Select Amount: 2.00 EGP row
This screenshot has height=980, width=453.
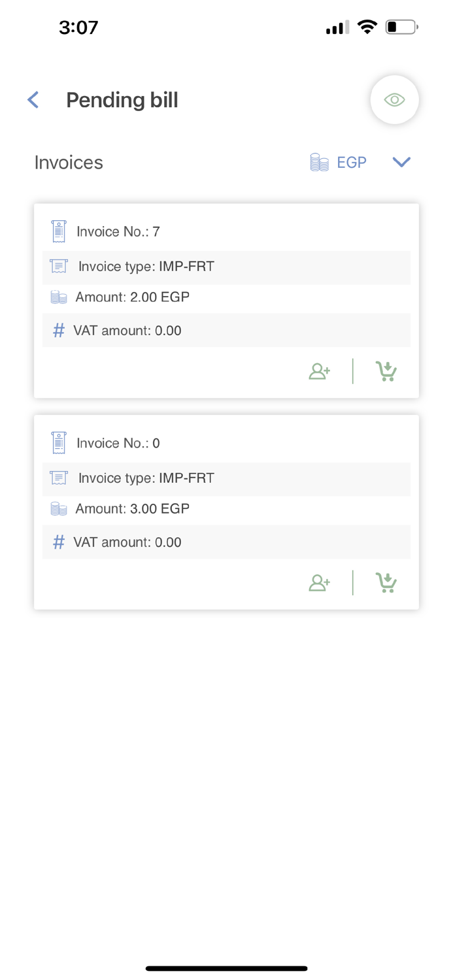pos(133,297)
